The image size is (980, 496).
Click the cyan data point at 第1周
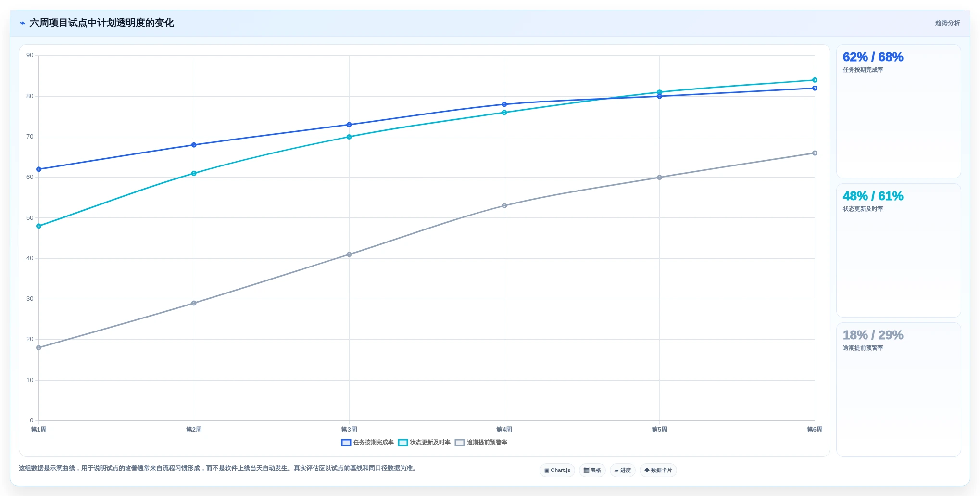(x=39, y=226)
